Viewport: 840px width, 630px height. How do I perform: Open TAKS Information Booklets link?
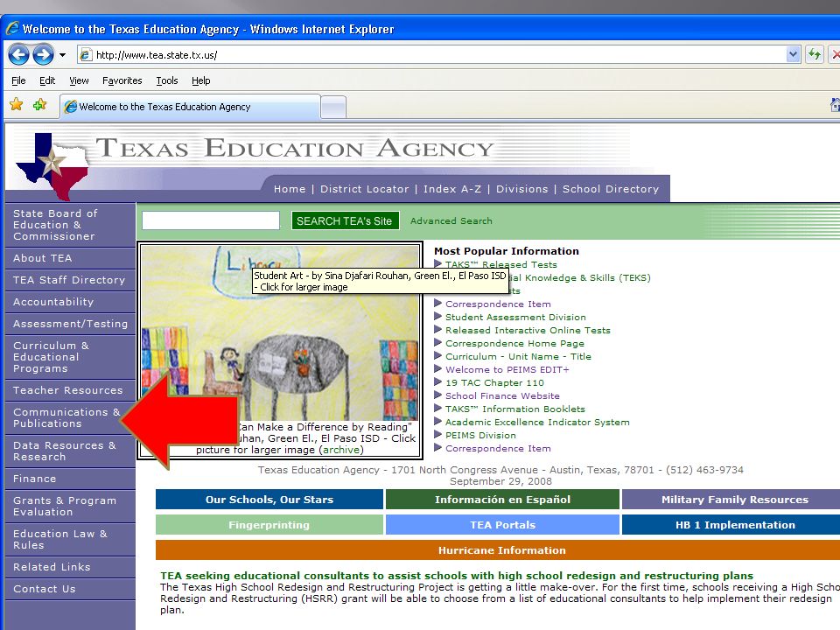514,409
